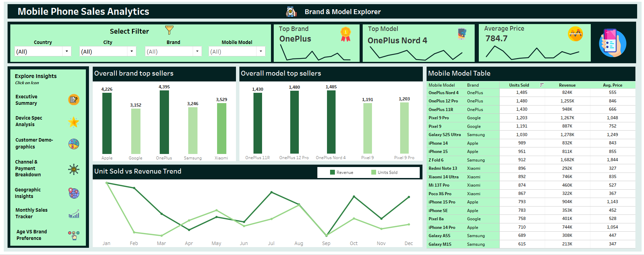This screenshot has height=255, width=644.
Task: Click the Revenue column header
Action: [x=567, y=85]
